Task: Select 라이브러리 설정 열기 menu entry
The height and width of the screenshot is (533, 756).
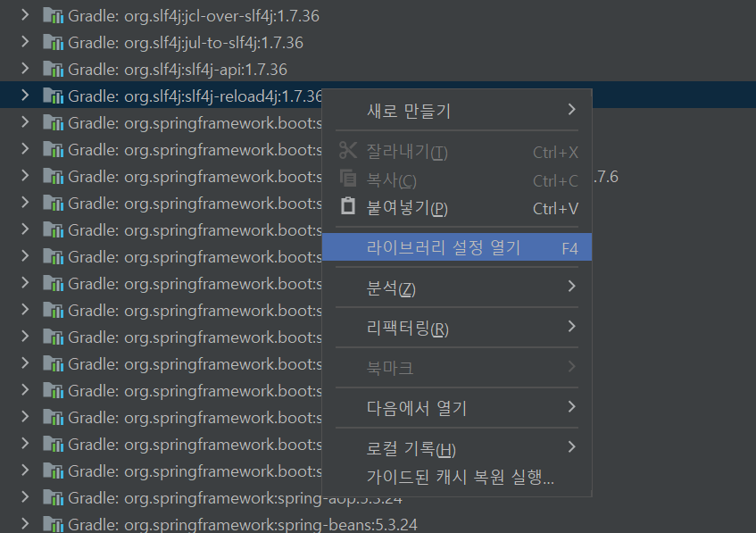Action: 457,247
